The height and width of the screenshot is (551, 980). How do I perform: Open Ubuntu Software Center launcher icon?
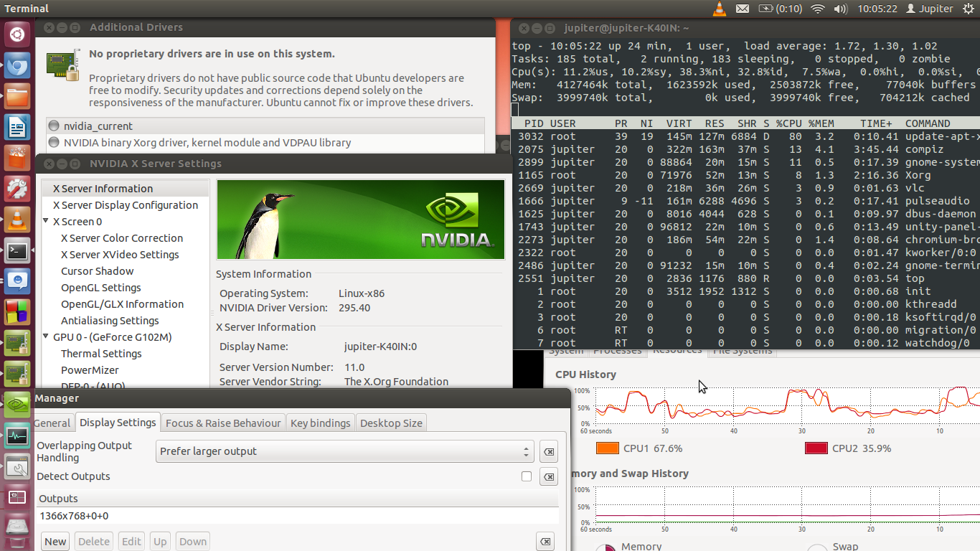(x=17, y=159)
